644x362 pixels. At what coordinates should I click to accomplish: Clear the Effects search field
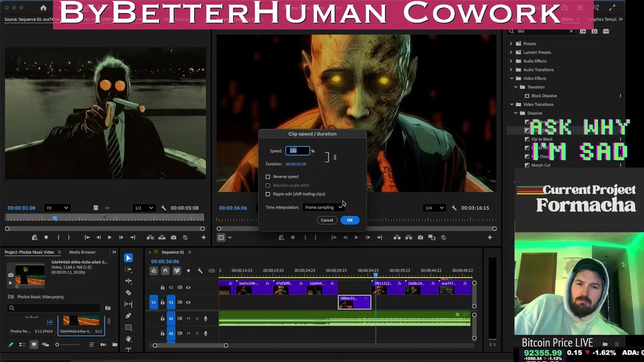point(571,31)
